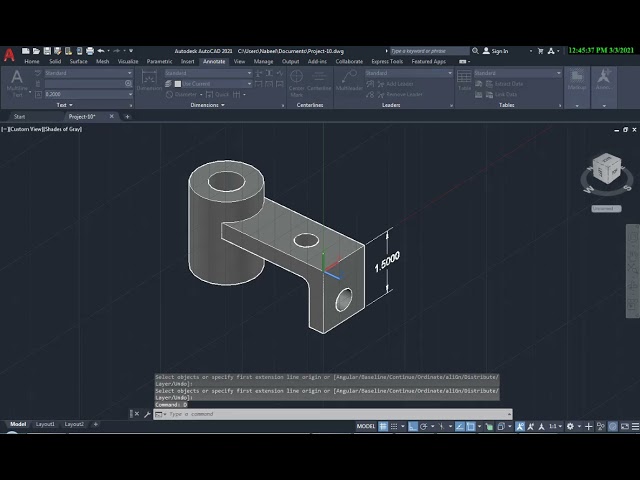The height and width of the screenshot is (480, 640).
Task: Click the Markup wipeout icon
Action: 577,80
